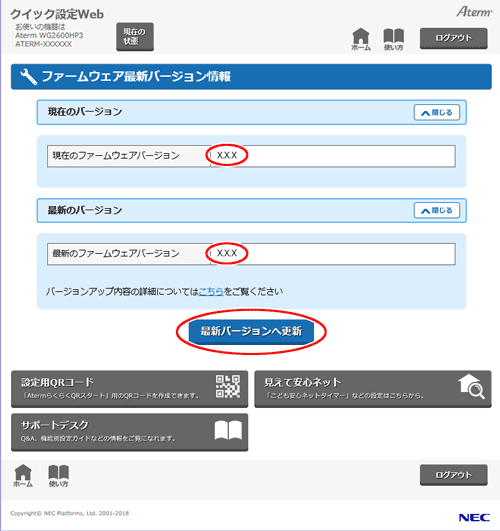Click the ファームウェア最新バージョン情報 heading
Image resolution: width=500 pixels, height=531 pixels.
(x=136, y=77)
